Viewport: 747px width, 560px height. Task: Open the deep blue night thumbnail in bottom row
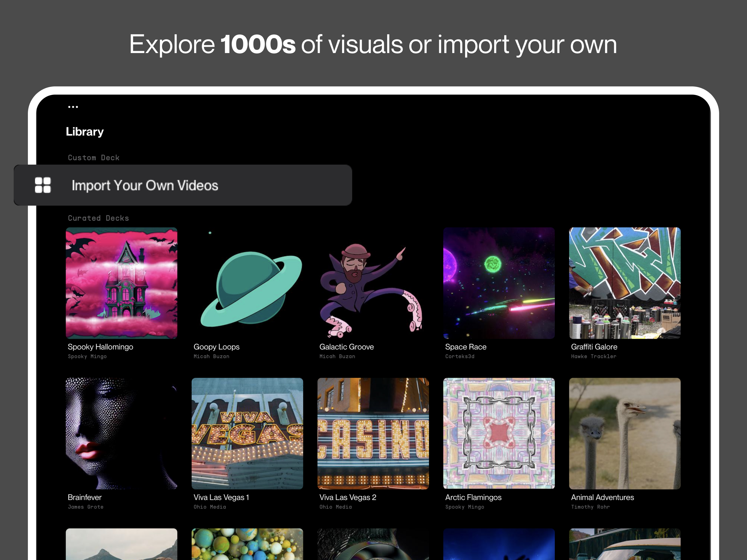coord(499,544)
